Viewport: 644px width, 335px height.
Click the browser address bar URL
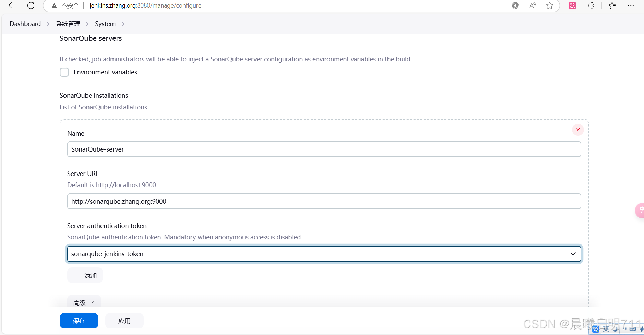[145, 5]
